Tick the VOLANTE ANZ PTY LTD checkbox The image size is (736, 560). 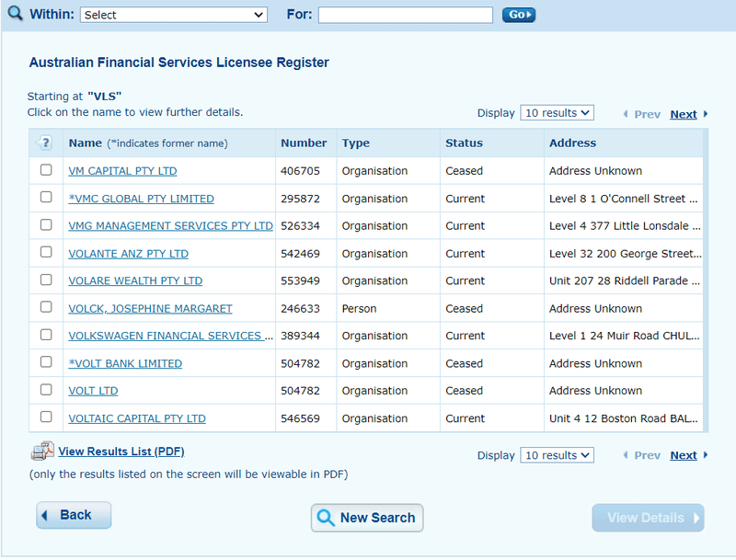[x=46, y=252]
